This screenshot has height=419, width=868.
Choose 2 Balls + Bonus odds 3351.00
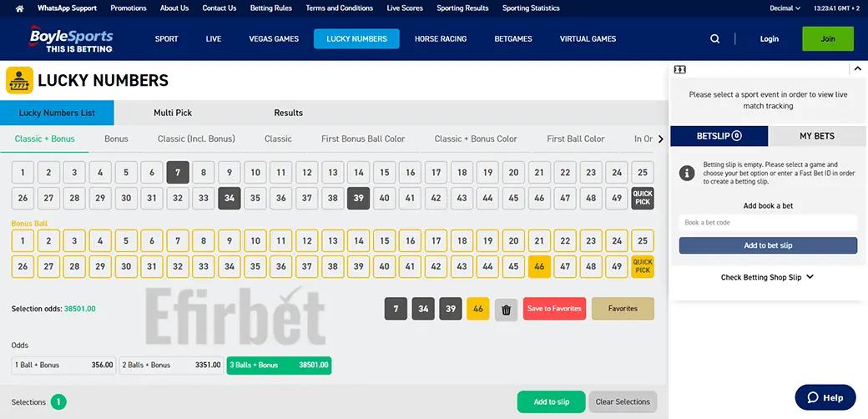coord(172,366)
